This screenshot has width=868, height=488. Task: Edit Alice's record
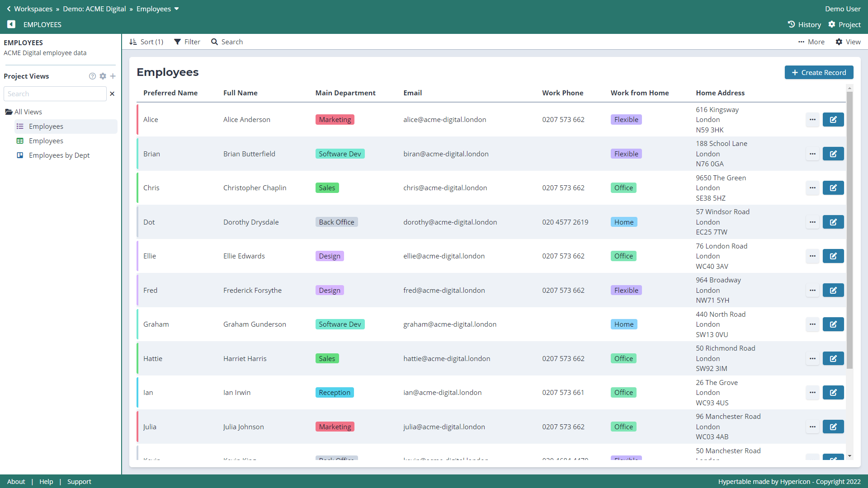point(833,120)
